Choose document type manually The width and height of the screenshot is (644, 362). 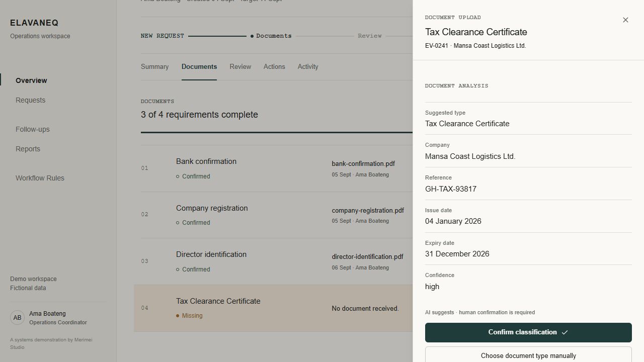(528, 355)
